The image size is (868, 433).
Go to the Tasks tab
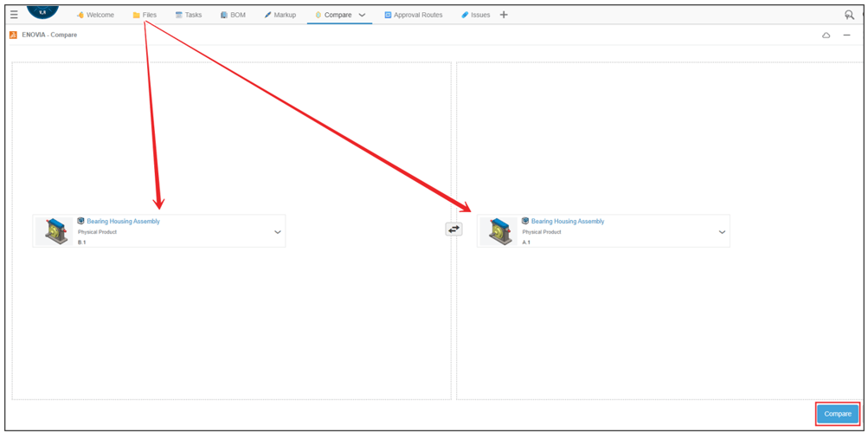(x=188, y=15)
